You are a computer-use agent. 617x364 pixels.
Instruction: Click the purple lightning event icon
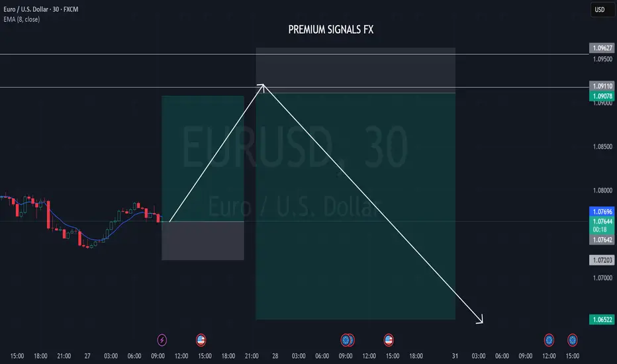tap(162, 340)
